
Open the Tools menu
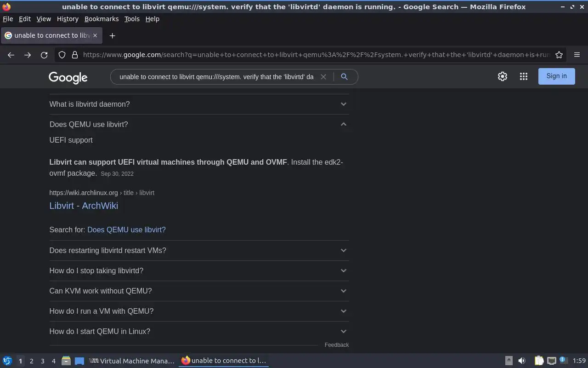132,19
